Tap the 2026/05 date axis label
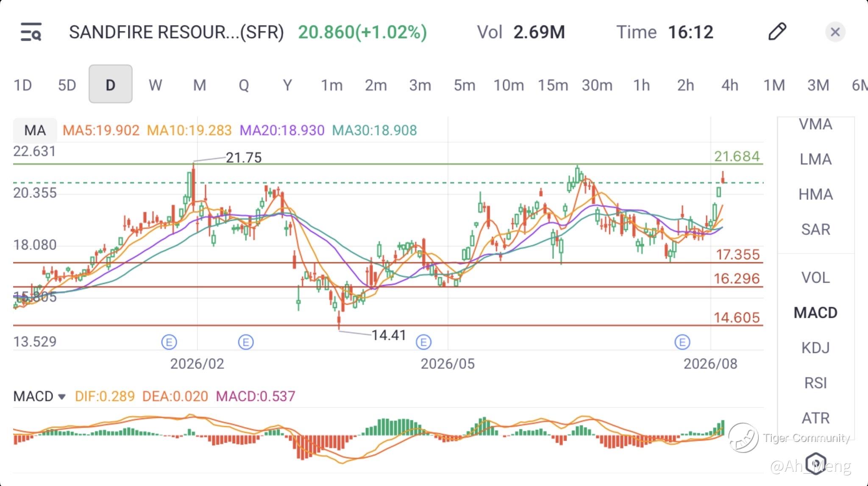 click(x=448, y=364)
